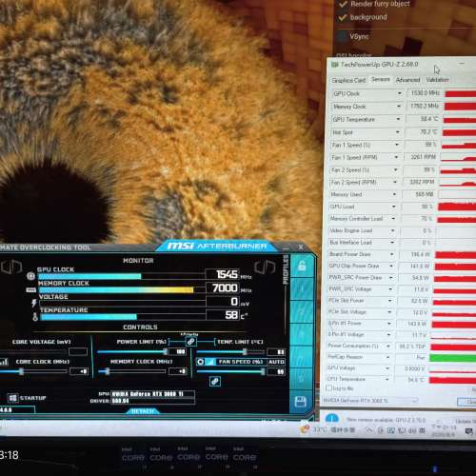The height and width of the screenshot is (476, 476).
Task: Open the Memory Clock sensor dropdown in GPU-Z
Action: tap(399, 106)
